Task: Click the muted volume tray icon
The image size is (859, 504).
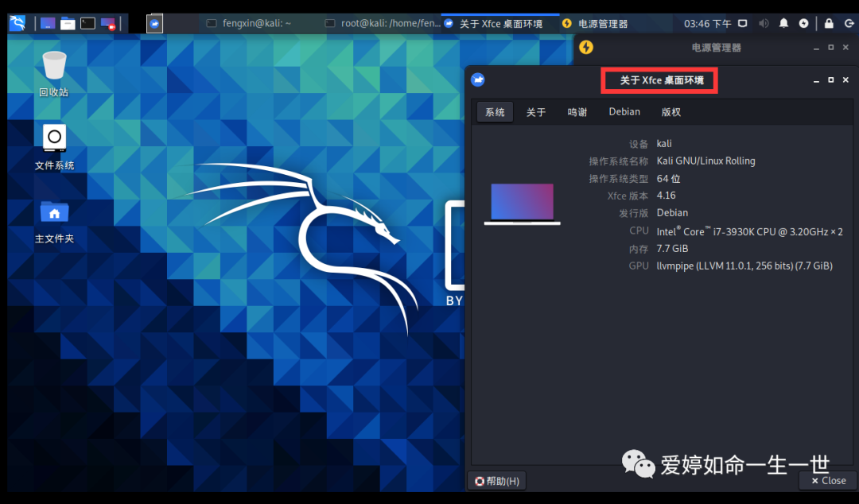Action: tap(763, 24)
